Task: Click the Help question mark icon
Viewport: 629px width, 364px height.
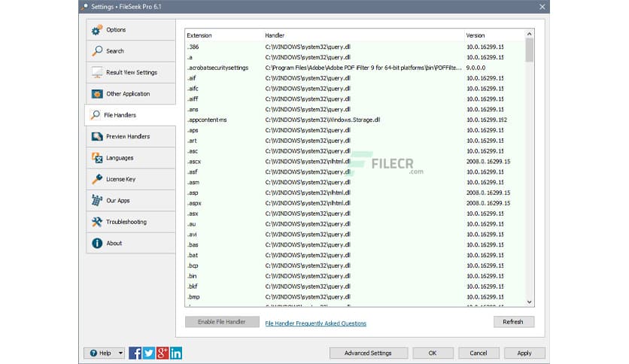Action: tap(93, 353)
